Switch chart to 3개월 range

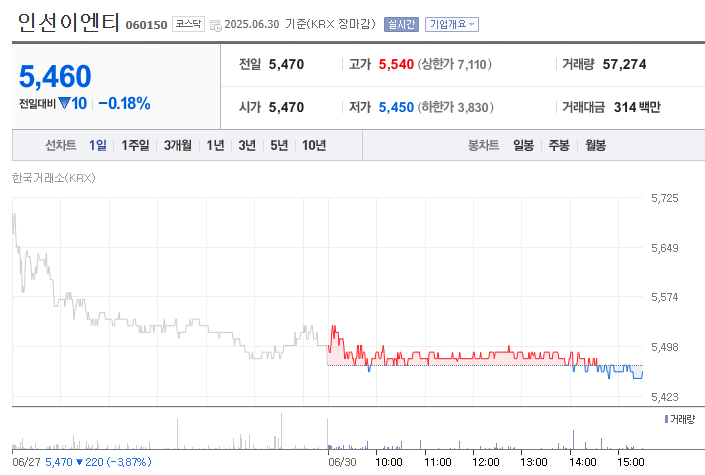(178, 145)
